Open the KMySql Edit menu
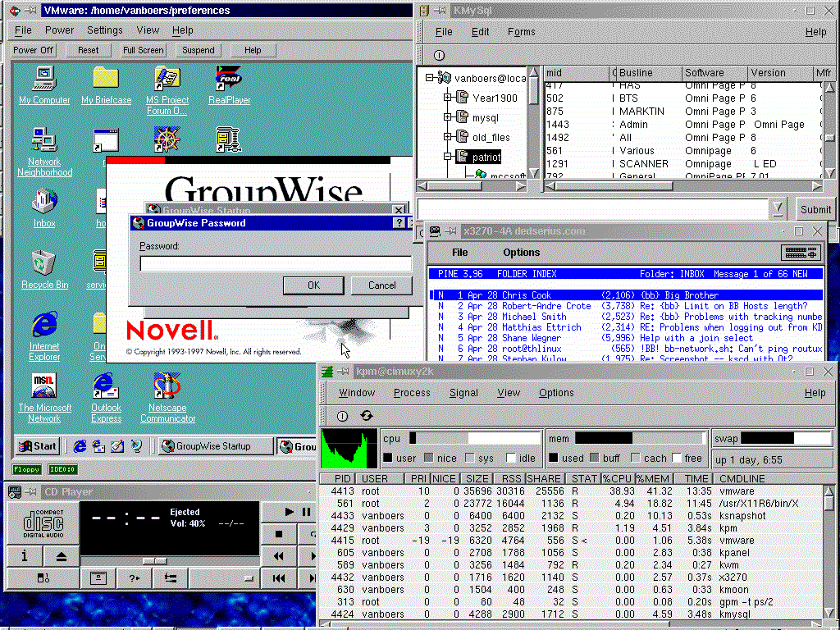Viewport: 840px width, 630px height. pos(480,32)
